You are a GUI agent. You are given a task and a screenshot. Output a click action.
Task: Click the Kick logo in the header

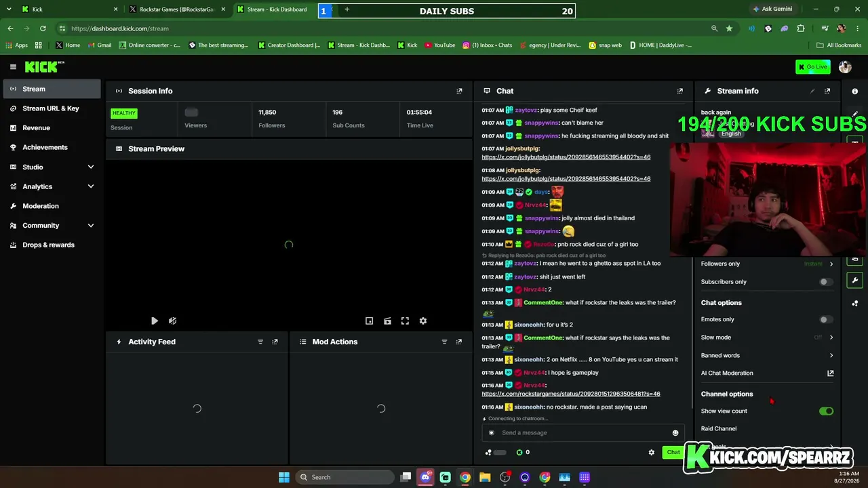click(44, 66)
